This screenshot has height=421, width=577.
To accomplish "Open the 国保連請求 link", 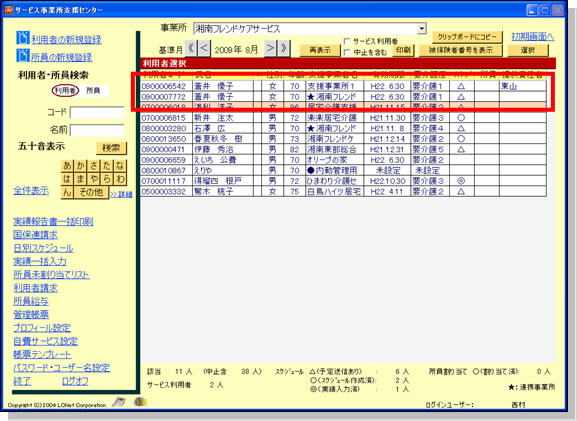I will 35,235.
